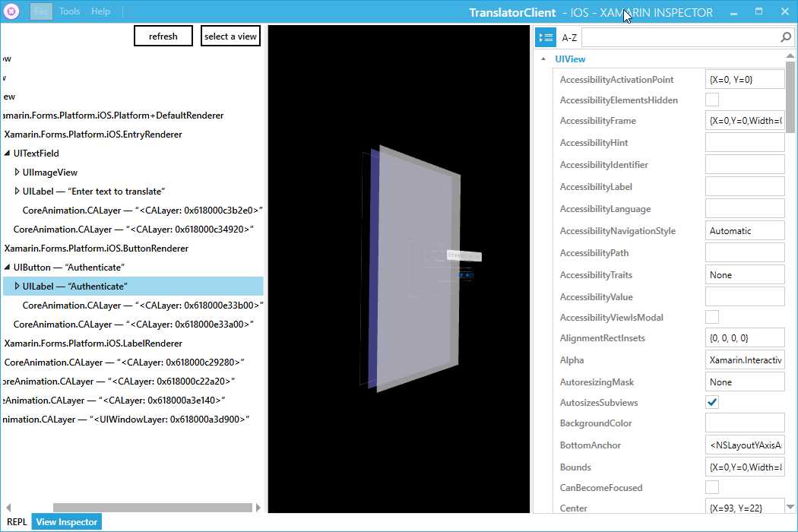
Task: Uncheck the AutosizesSubviews checkbox
Action: pos(712,402)
